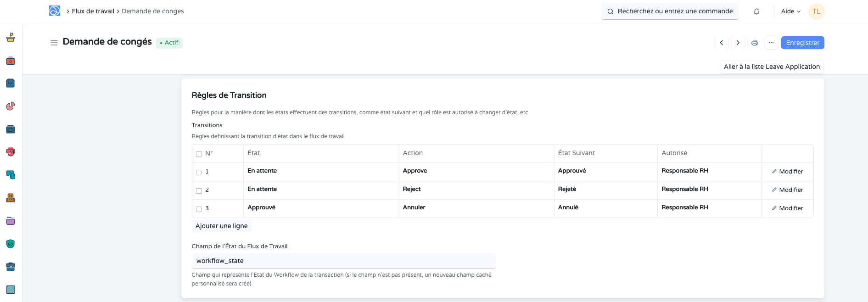Click the workflow_state input field

tap(343, 261)
